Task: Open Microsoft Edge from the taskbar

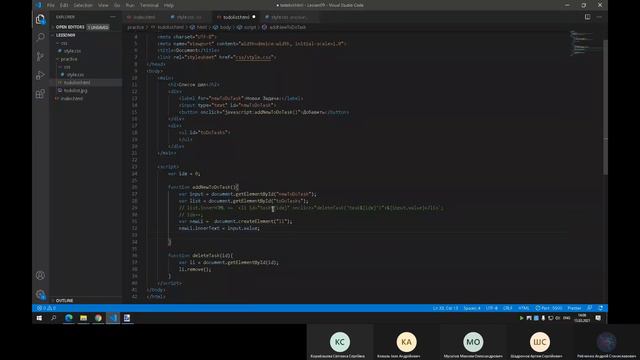Action: [x=69, y=318]
